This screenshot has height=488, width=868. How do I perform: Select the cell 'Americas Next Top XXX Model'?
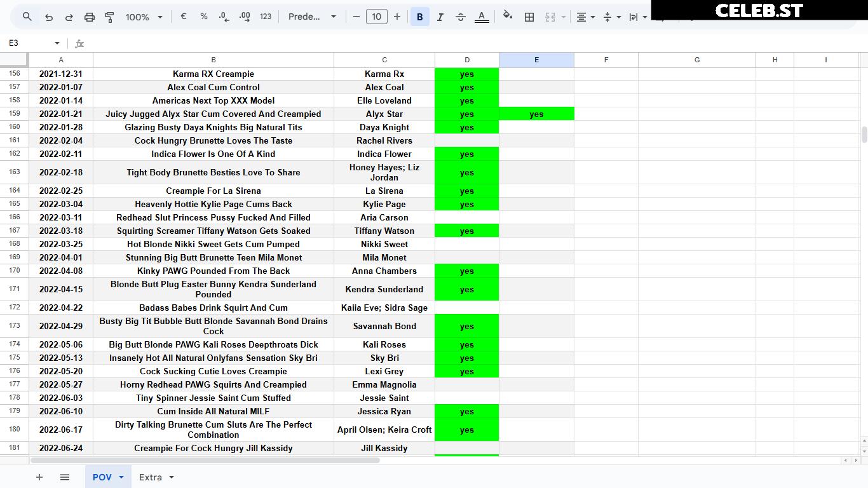[x=214, y=100]
